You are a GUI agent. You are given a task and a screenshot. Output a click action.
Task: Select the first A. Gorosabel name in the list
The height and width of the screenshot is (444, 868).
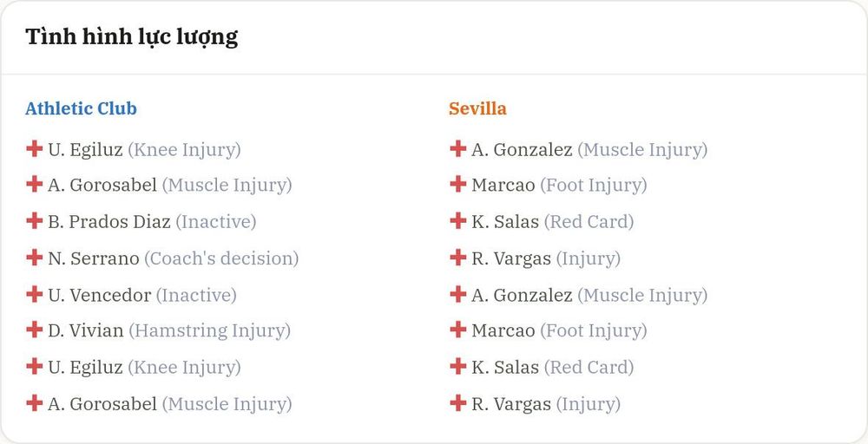[102, 186]
